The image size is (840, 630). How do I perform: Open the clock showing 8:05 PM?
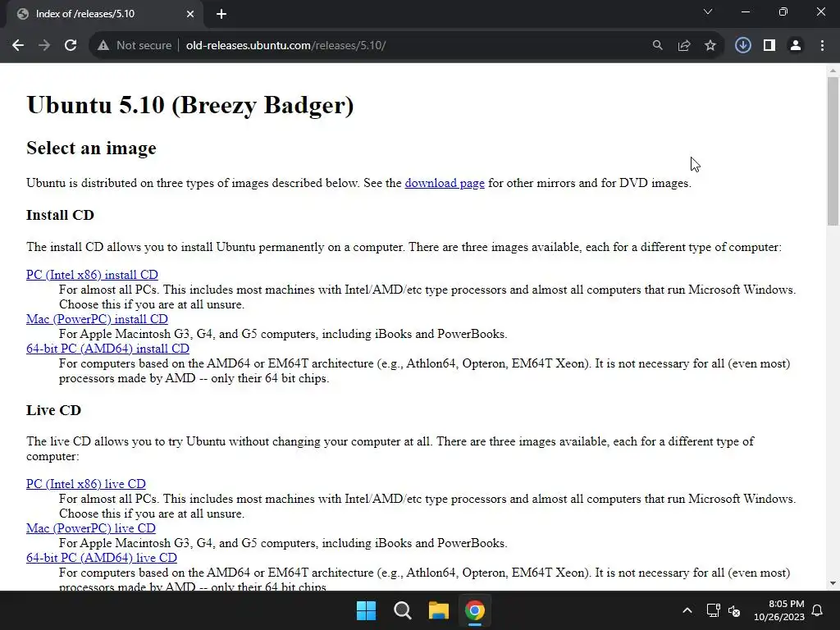(779, 610)
